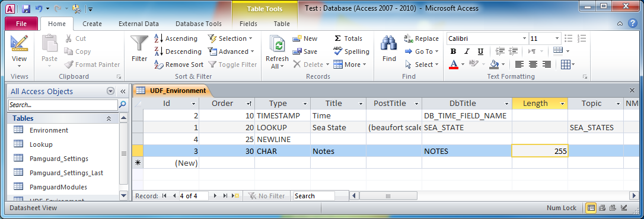Click the Access Help question mark
Viewport: 644px width, 219px height.
click(633, 24)
